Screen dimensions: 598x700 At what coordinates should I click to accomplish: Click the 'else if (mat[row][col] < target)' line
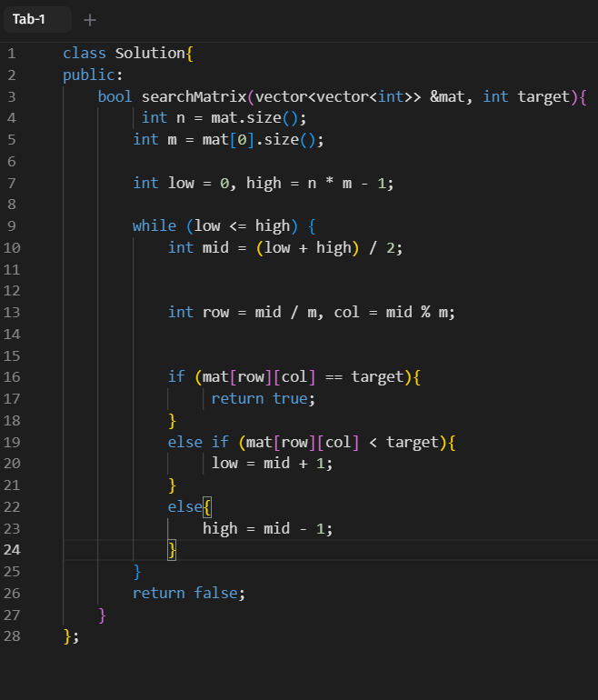(x=312, y=442)
